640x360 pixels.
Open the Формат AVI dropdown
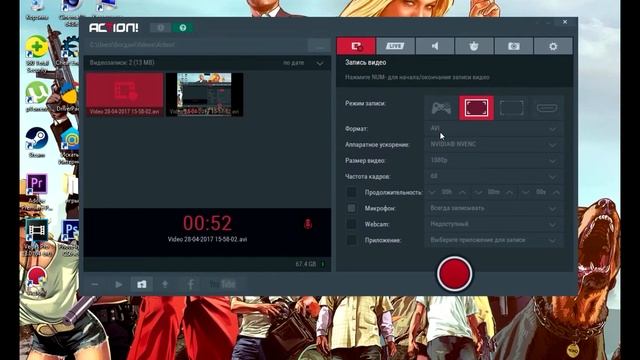tap(494, 129)
